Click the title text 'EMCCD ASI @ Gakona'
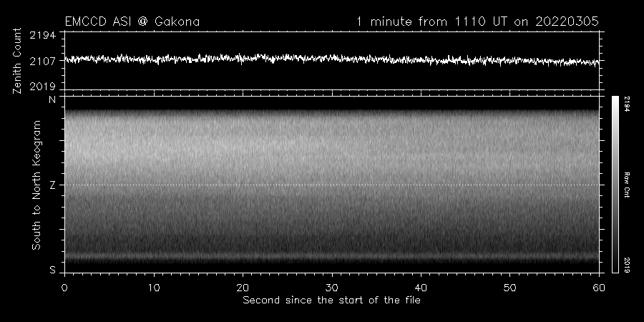This screenshot has width=644, height=322. pos(132,21)
